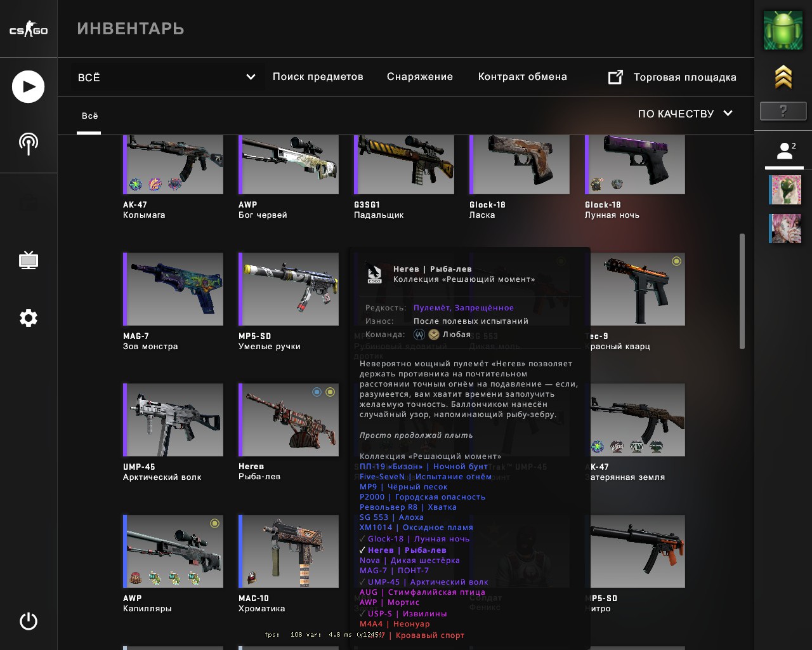Select Glock-18 Лунная ночь item
The width and height of the screenshot is (812, 650).
(635, 164)
